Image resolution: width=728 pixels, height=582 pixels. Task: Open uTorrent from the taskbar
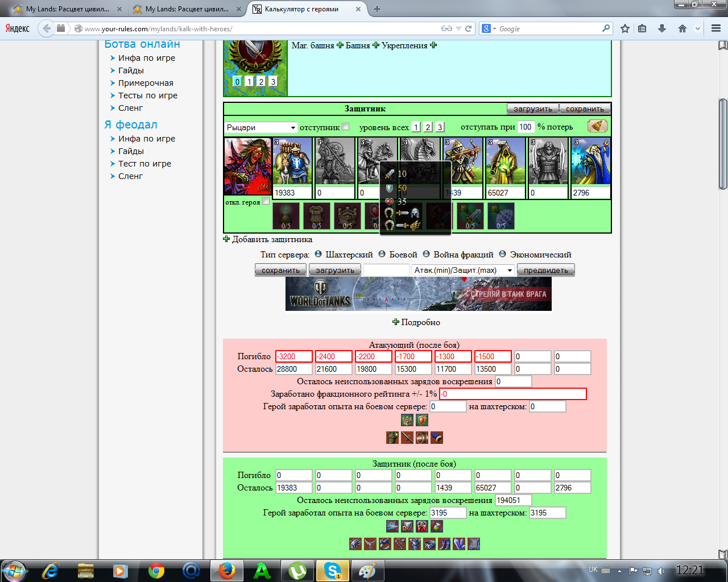point(297,570)
